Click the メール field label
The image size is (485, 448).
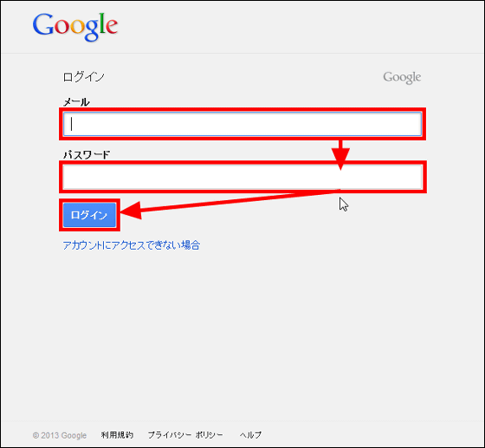[76, 101]
